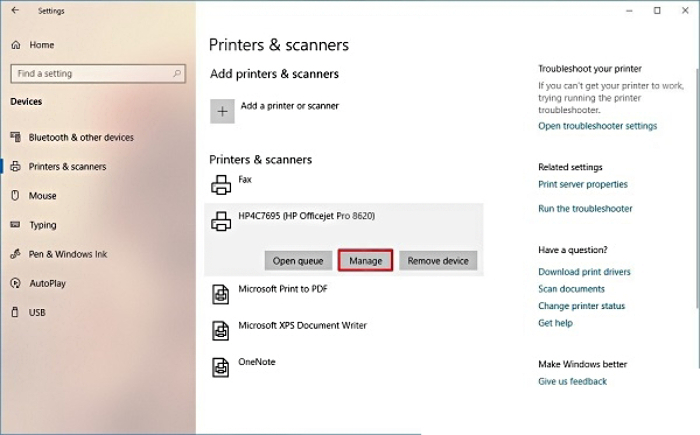Open troubleshooter settings link
This screenshot has width=700, height=435.
597,126
